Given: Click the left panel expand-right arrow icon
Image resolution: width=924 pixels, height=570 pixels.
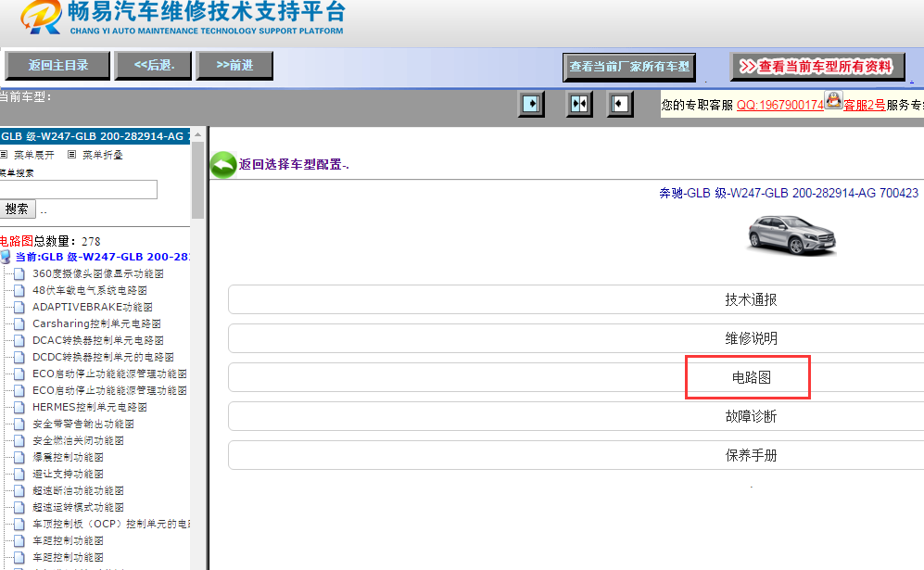Looking at the screenshot, I should (x=531, y=105).
